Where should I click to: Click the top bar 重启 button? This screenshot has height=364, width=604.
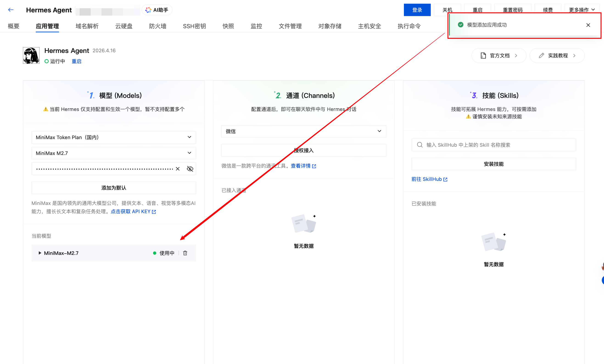(x=478, y=10)
